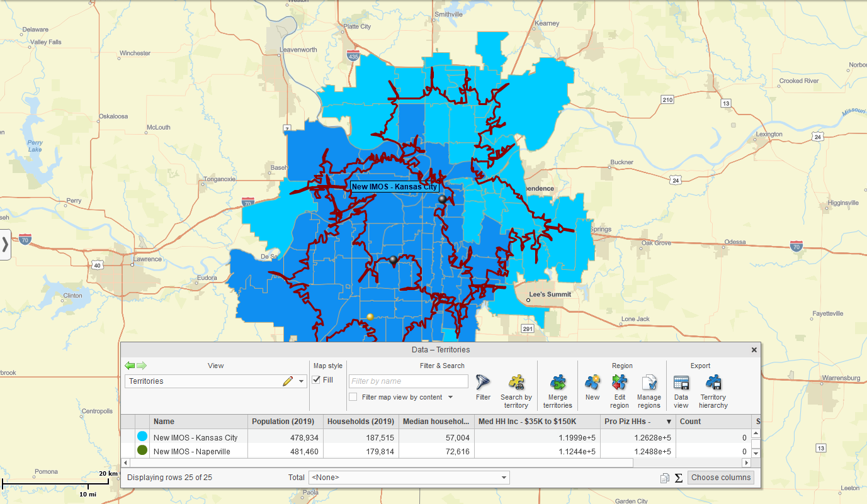
Task: Click the Choose columns button
Action: pyautogui.click(x=720, y=478)
